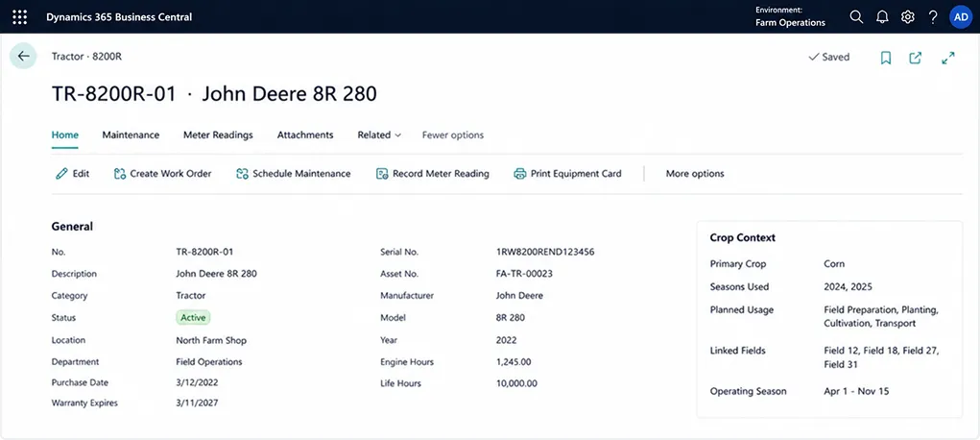Screen dimensions: 980x440
Task: Click the Department value Field Operations
Action: 208,362
